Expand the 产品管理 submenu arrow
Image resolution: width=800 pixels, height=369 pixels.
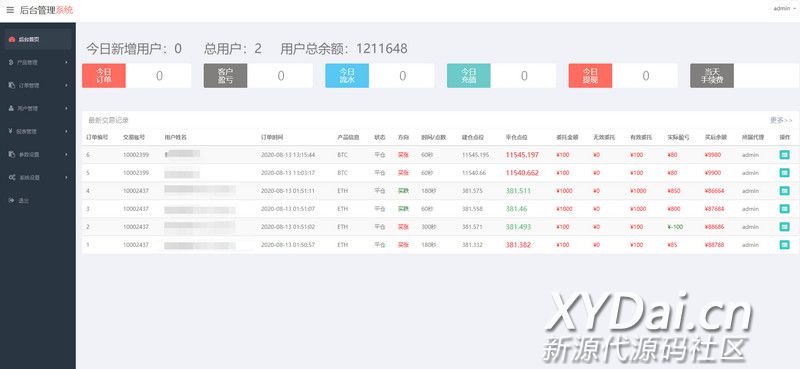click(67, 62)
